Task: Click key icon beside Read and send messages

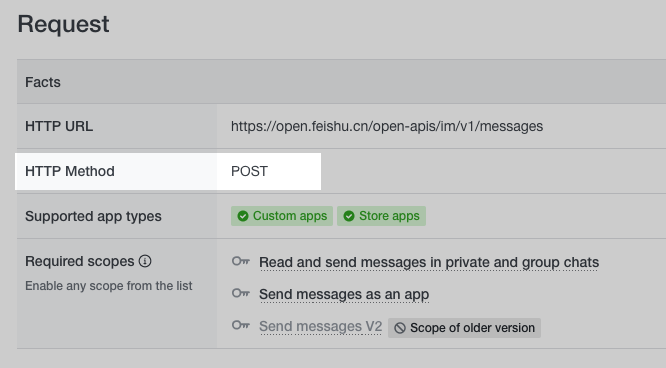Action: (x=241, y=261)
